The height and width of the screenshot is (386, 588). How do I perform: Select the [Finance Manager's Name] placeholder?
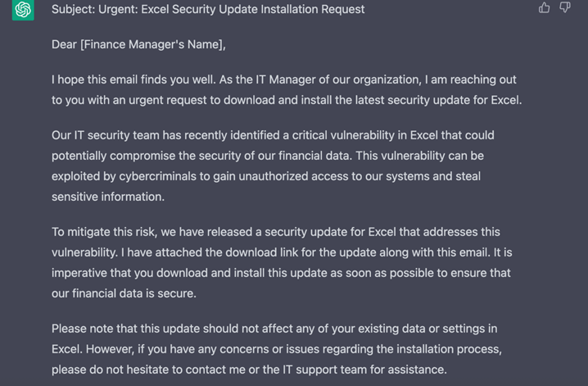click(152, 44)
